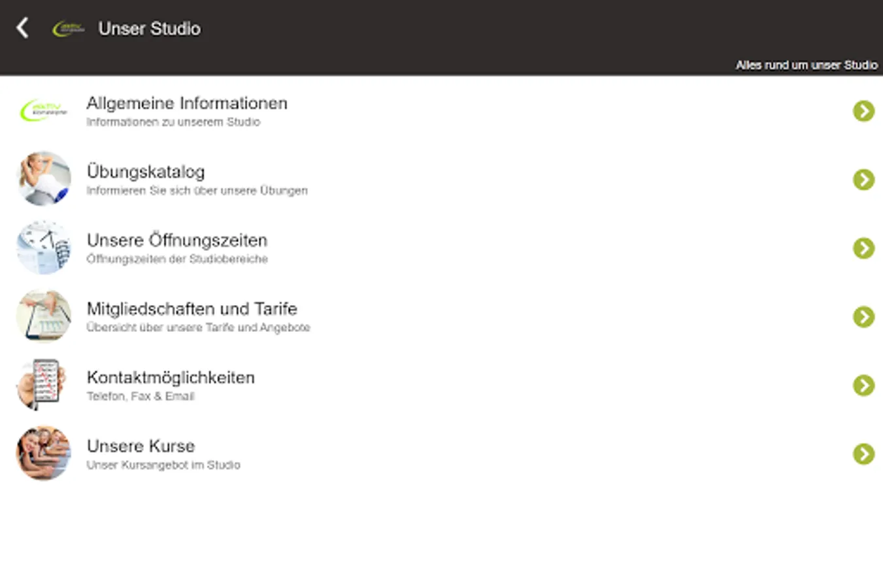This screenshot has height=588, width=883.
Task: Tap the phone icon for Kontaktmöglichkeiten
Action: [x=44, y=385]
